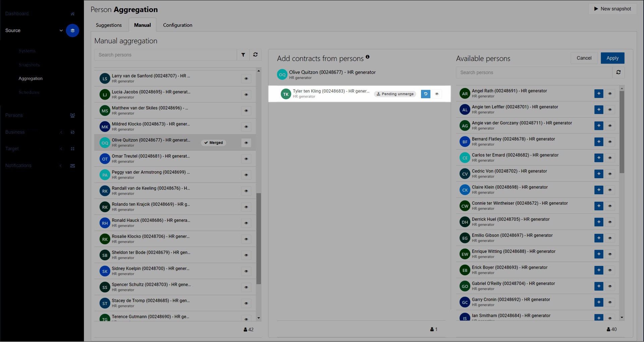The height and width of the screenshot is (342, 644).
Task: Refresh the manual aggregation persons list
Action: (x=255, y=55)
